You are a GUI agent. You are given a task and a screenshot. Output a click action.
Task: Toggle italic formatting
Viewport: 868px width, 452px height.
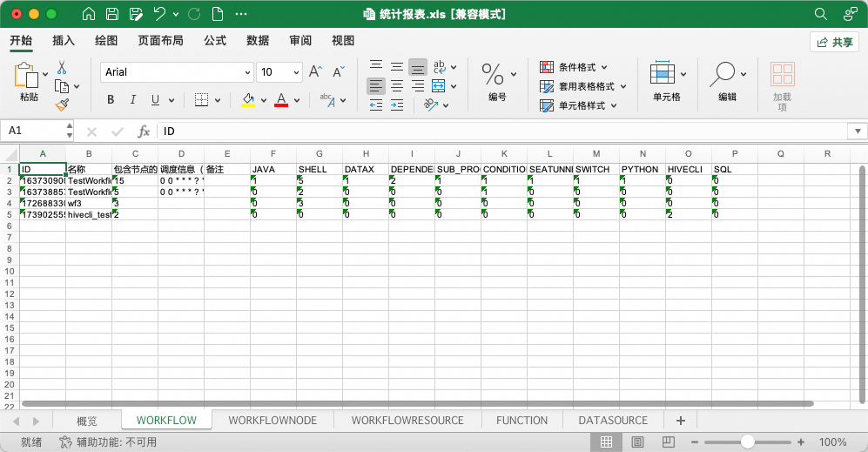point(133,99)
